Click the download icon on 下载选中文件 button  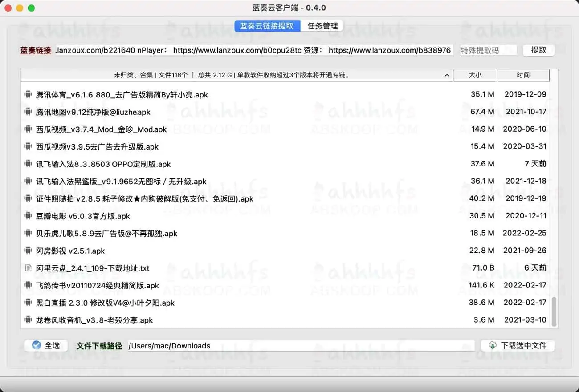click(x=493, y=345)
